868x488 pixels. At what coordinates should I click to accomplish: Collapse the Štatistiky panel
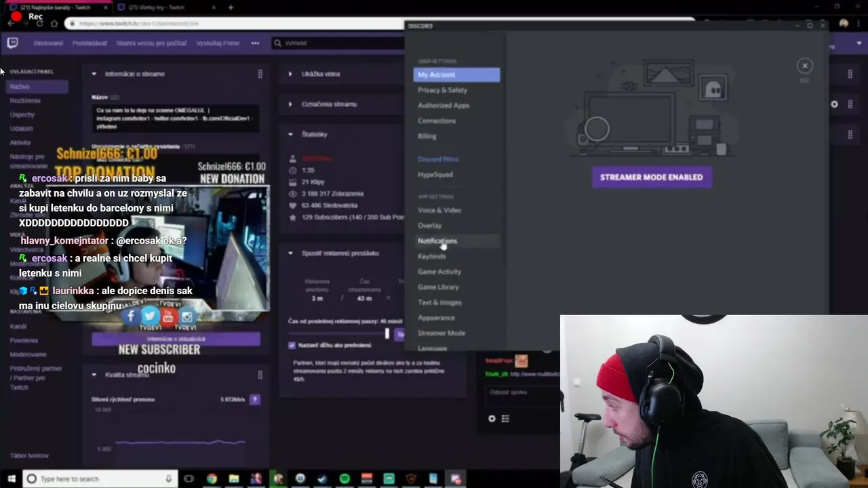click(290, 134)
